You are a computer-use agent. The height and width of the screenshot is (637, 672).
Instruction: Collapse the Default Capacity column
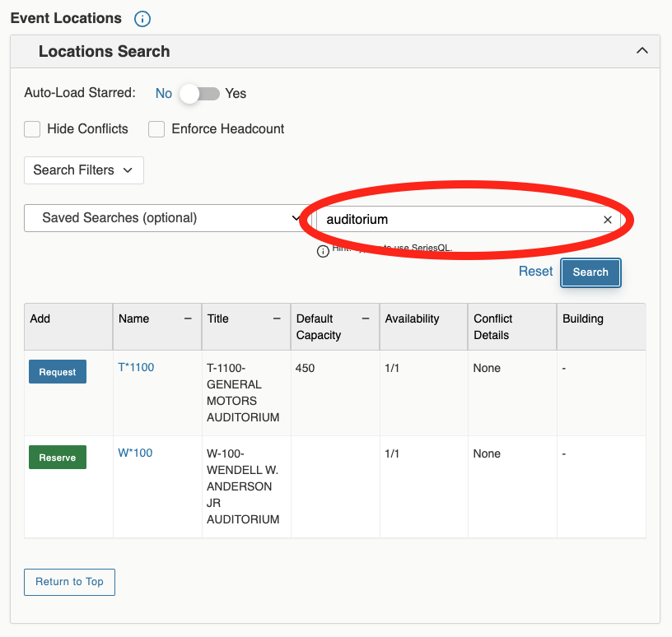pos(366,318)
